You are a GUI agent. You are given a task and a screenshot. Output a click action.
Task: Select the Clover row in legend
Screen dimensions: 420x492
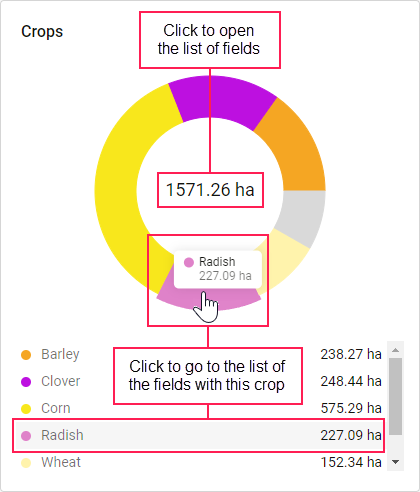(201, 381)
